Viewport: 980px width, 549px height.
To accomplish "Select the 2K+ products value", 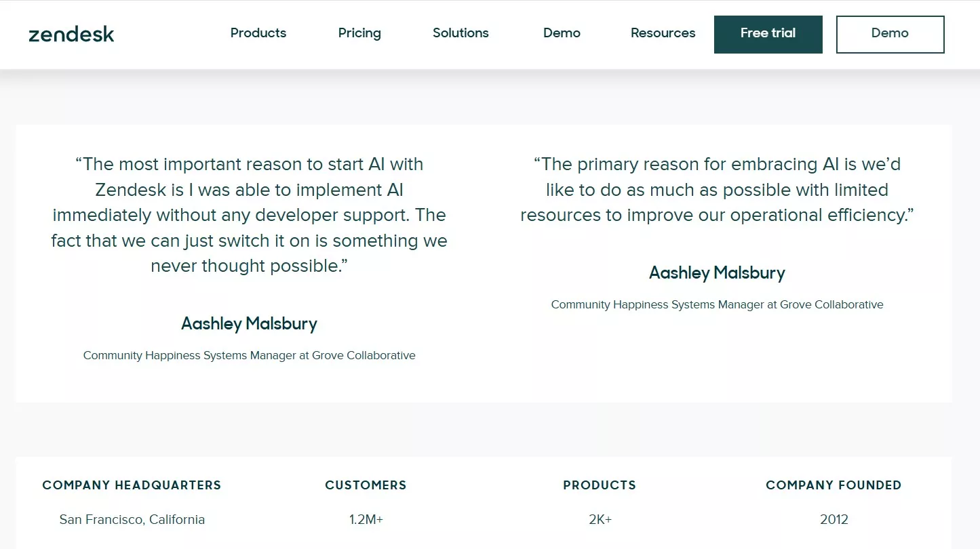I will (600, 520).
